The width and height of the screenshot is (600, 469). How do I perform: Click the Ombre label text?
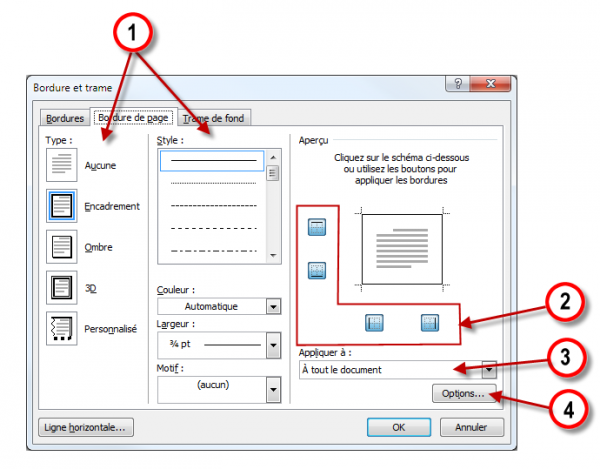pos(98,247)
